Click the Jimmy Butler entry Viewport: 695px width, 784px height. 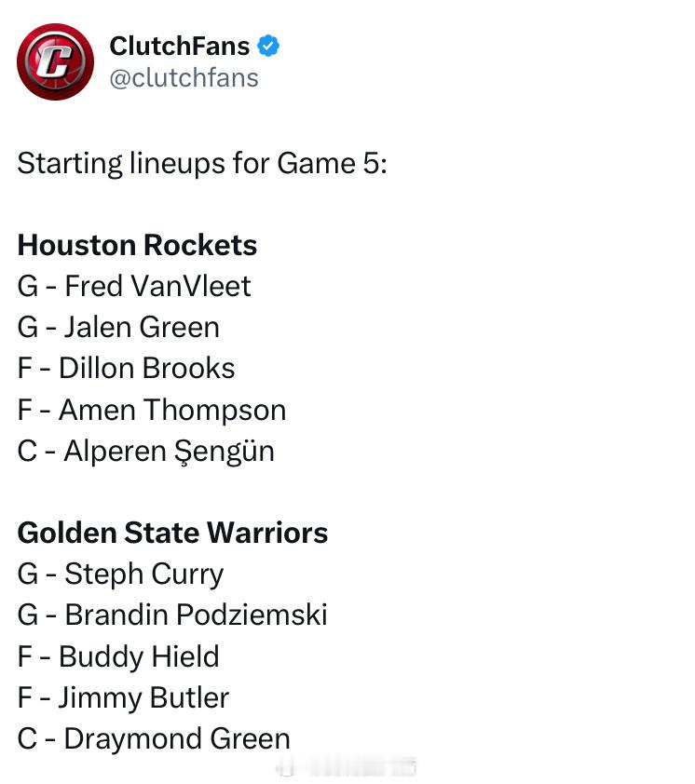(123, 698)
